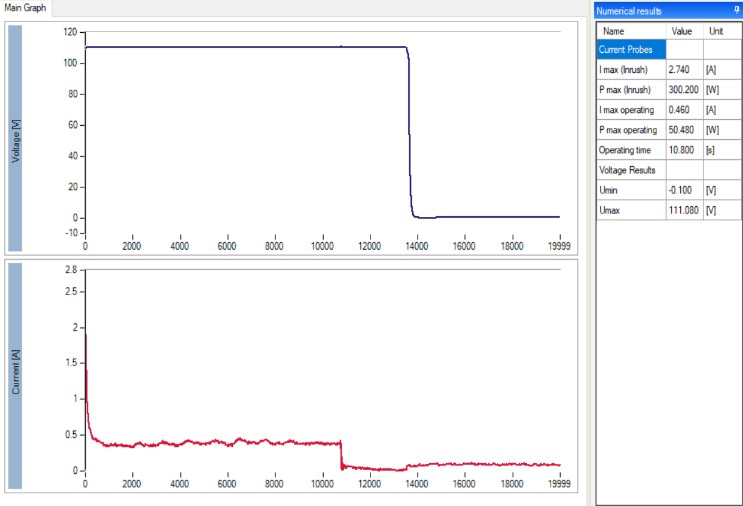Viewport: 743px width, 506px height.
Task: Click the Current [A] axis label bar
Action: [x=14, y=375]
